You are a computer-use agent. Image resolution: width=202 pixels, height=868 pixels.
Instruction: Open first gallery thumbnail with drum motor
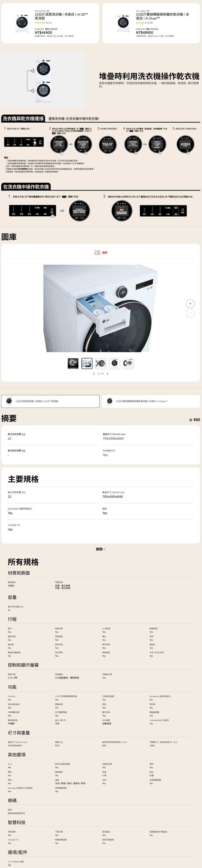click(x=73, y=363)
